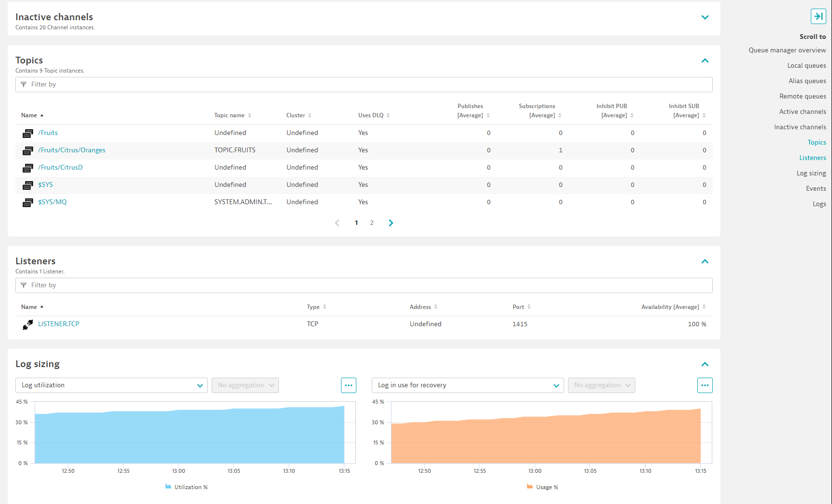The image size is (832, 504).
Task: Open the Log utilization chart options menu
Action: pyautogui.click(x=348, y=385)
